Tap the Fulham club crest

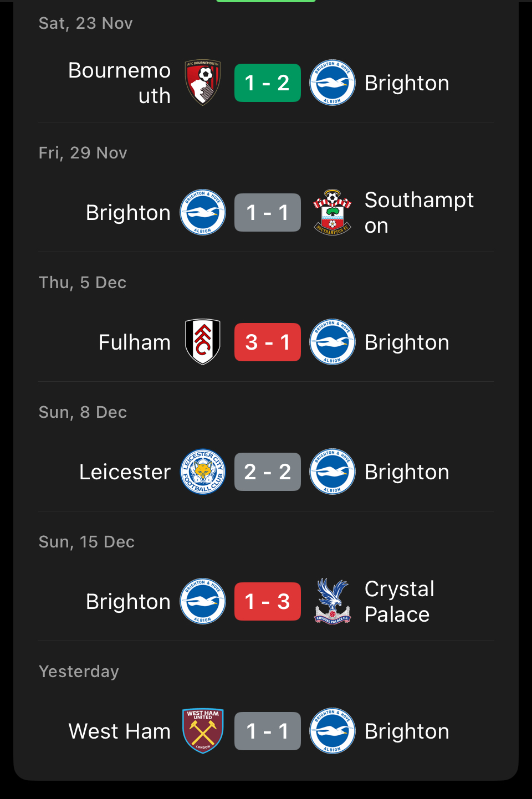203,342
